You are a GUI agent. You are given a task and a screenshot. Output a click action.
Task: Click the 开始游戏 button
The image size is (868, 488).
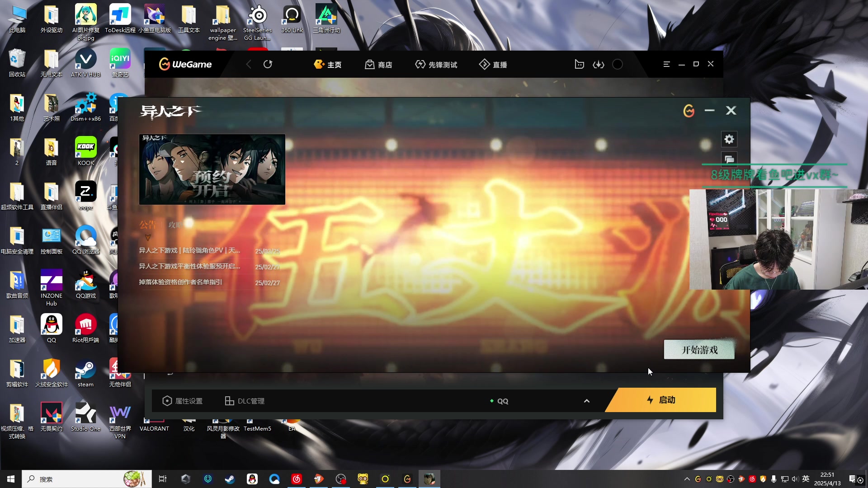pyautogui.click(x=699, y=350)
